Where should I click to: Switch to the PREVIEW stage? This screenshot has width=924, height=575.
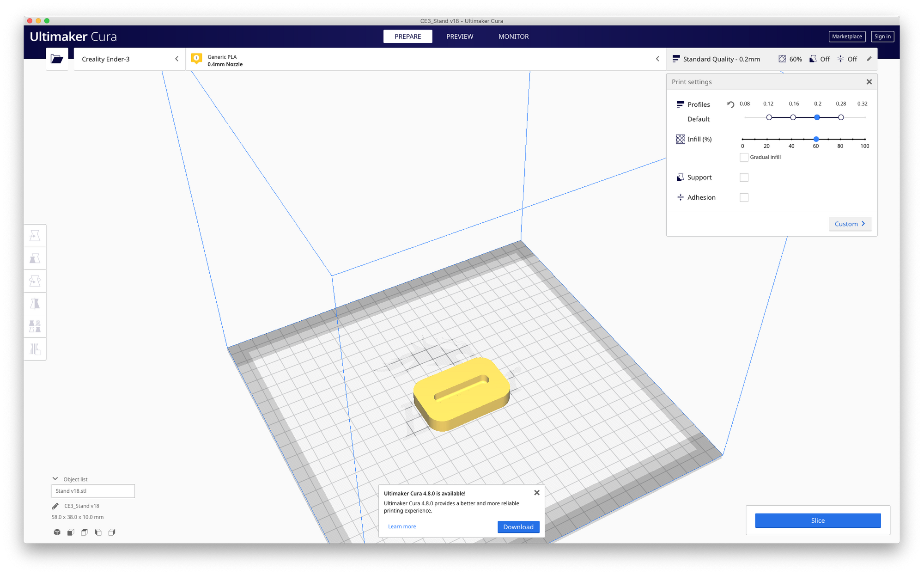[x=460, y=36]
